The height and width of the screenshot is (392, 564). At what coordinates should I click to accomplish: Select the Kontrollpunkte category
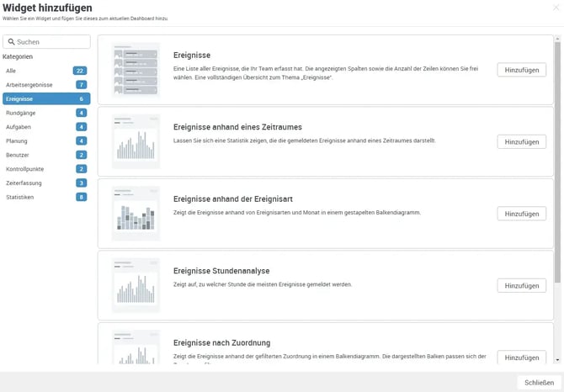tap(46, 169)
